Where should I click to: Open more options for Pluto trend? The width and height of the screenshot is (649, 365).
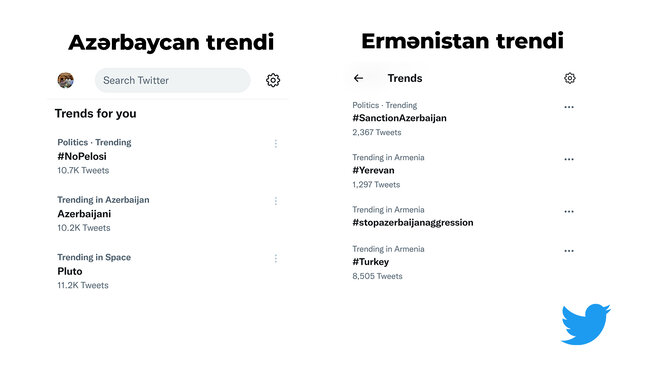tap(276, 259)
